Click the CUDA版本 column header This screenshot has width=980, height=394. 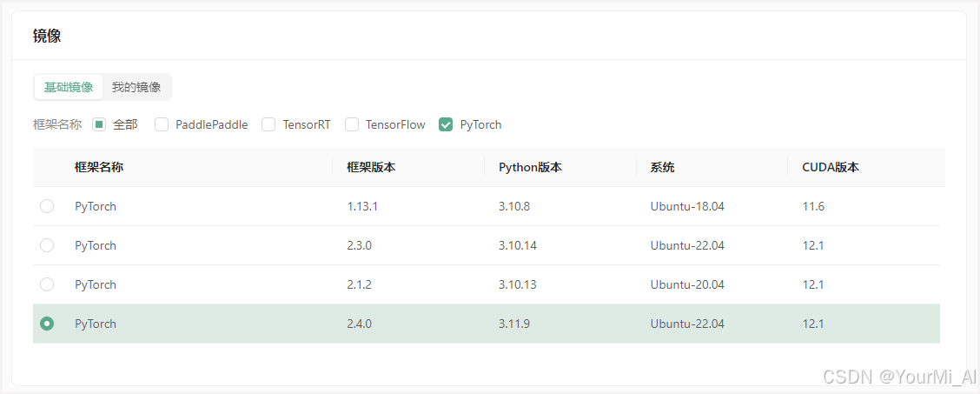831,167
